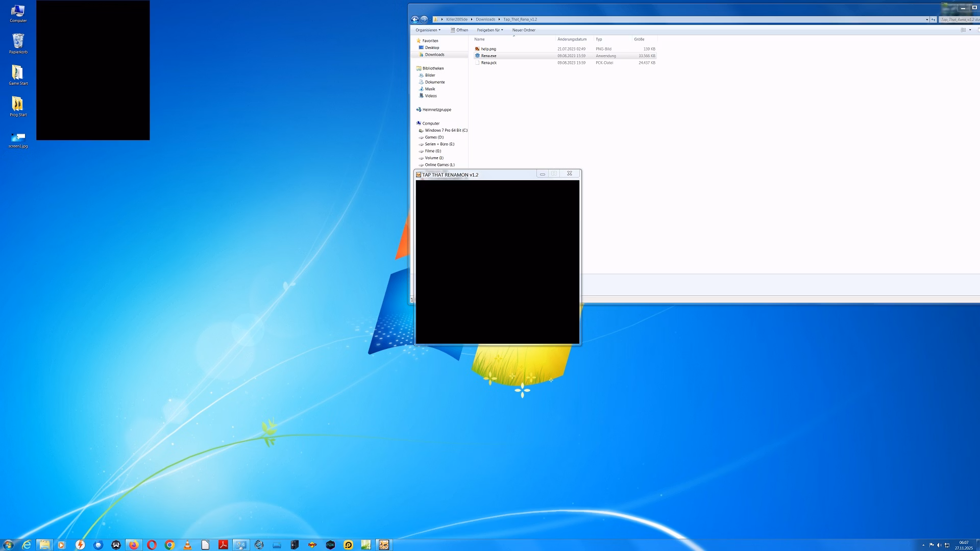
Task: Click the Explorer search input field
Action: (959, 19)
